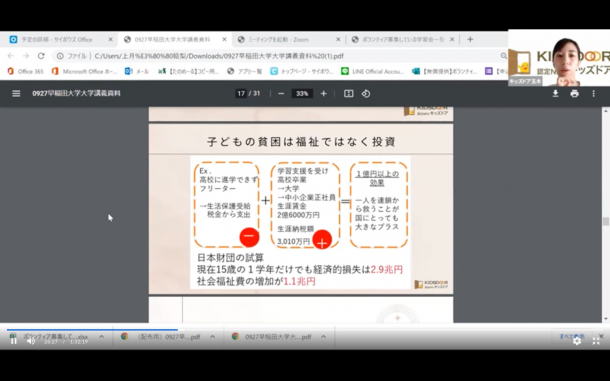The width and height of the screenshot is (610, 381).
Task: Print the PDF document
Action: (x=574, y=93)
